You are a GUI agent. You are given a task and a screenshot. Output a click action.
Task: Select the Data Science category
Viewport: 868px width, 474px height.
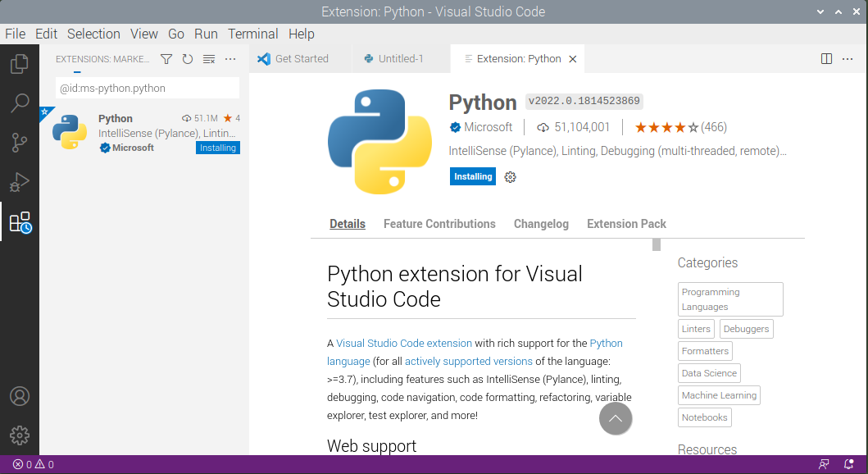pos(709,373)
